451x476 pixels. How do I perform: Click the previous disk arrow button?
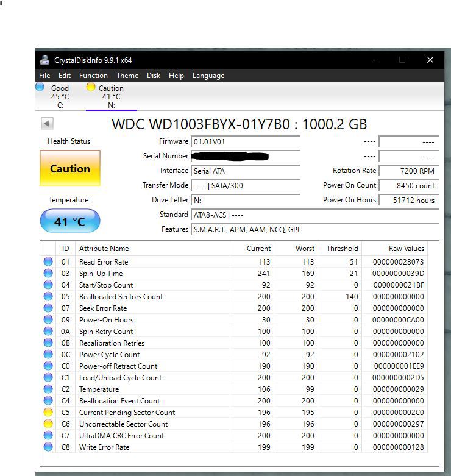[47, 123]
